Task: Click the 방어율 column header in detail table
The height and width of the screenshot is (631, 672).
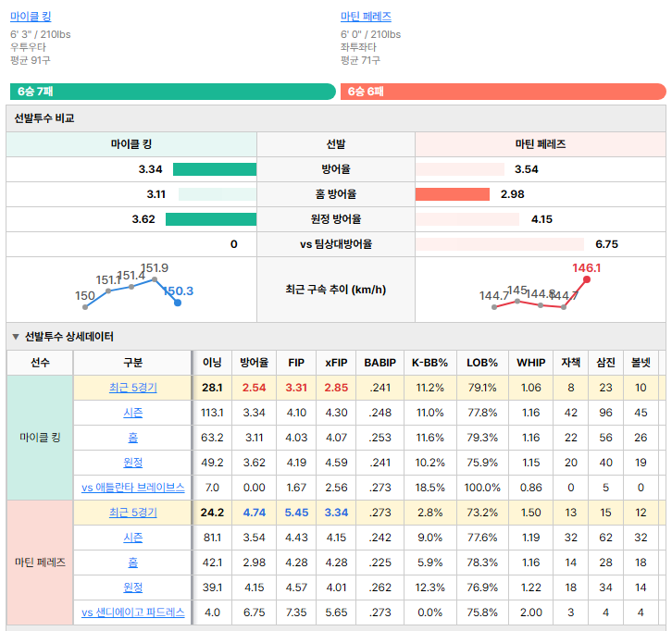Action: 255,363
